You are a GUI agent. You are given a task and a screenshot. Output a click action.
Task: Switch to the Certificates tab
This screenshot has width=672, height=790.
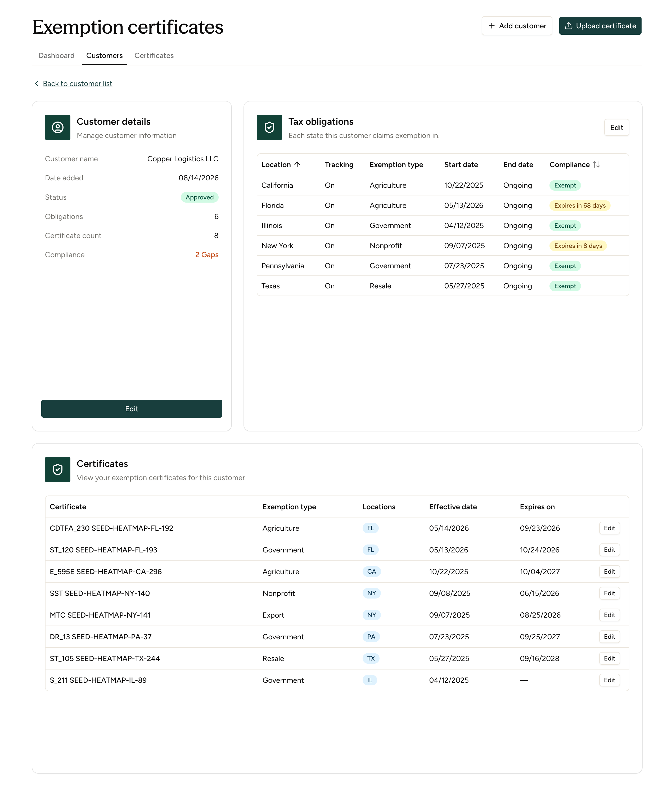154,56
